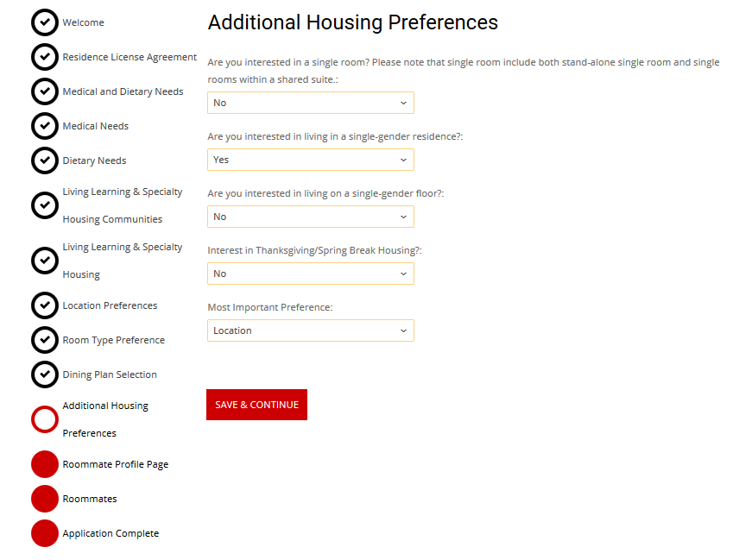Screen dimensions: 739x560
Task: Click the Application Complete red circle icon
Action: pyautogui.click(x=45, y=533)
